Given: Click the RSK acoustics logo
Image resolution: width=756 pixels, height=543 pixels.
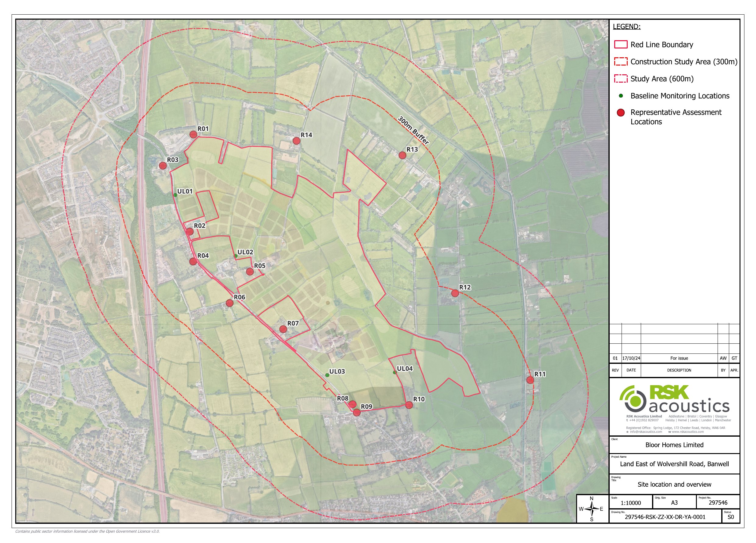Looking at the screenshot, I should point(674,399).
